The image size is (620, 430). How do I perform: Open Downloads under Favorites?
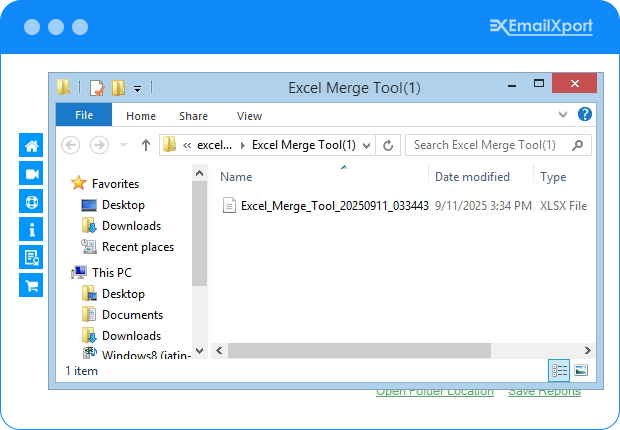coord(132,226)
